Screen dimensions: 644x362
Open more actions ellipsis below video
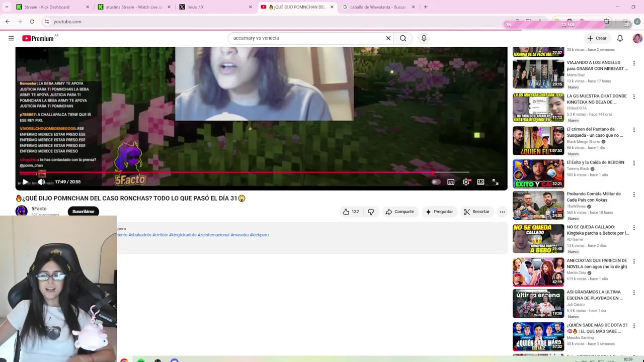coord(502,212)
